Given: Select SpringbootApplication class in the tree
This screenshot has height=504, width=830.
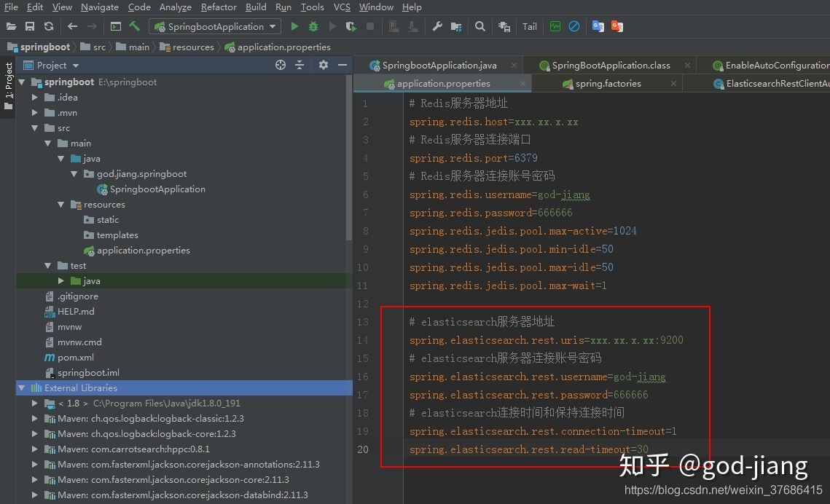Looking at the screenshot, I should point(157,189).
